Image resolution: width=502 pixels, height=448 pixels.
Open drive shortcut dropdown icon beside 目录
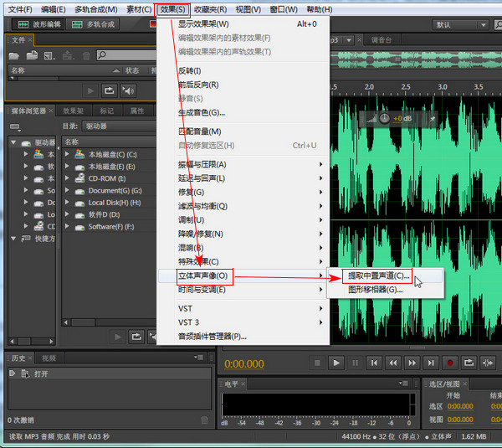coord(15,127)
